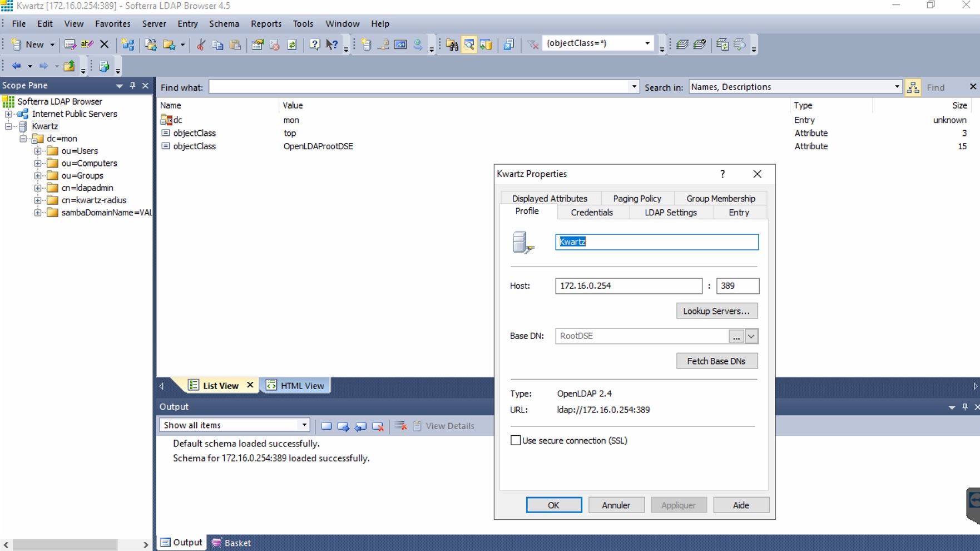Click the Fetch Base DNs button

coord(716,361)
